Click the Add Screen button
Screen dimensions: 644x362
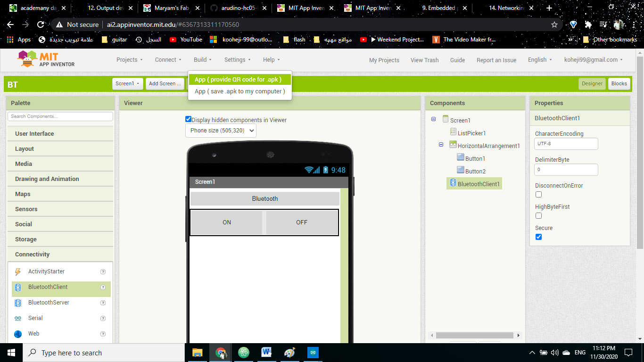coord(165,83)
